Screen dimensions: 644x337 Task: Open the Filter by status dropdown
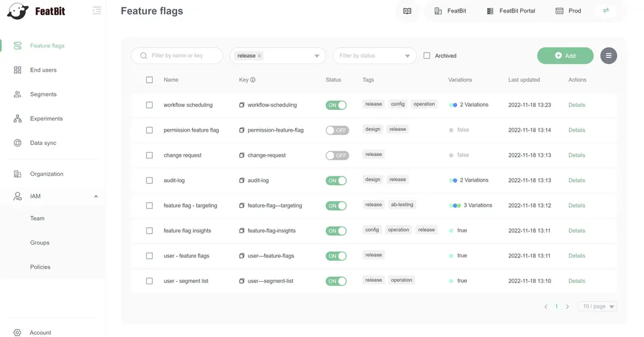pyautogui.click(x=375, y=56)
